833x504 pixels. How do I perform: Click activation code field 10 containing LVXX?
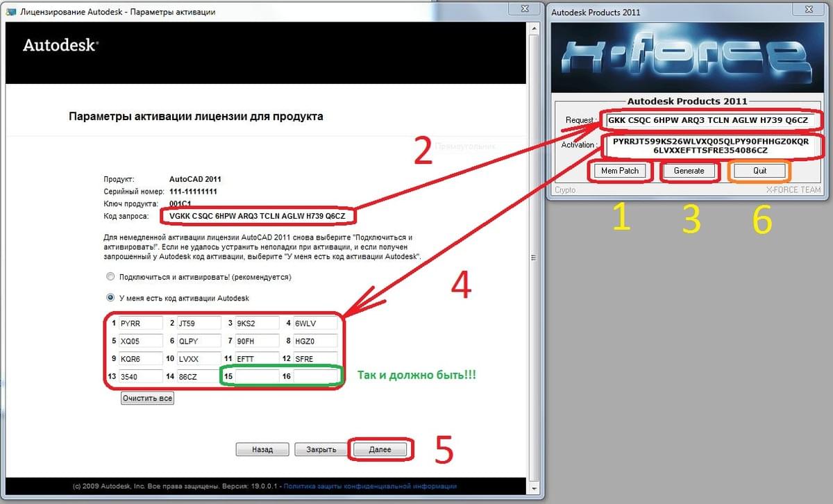coord(198,359)
